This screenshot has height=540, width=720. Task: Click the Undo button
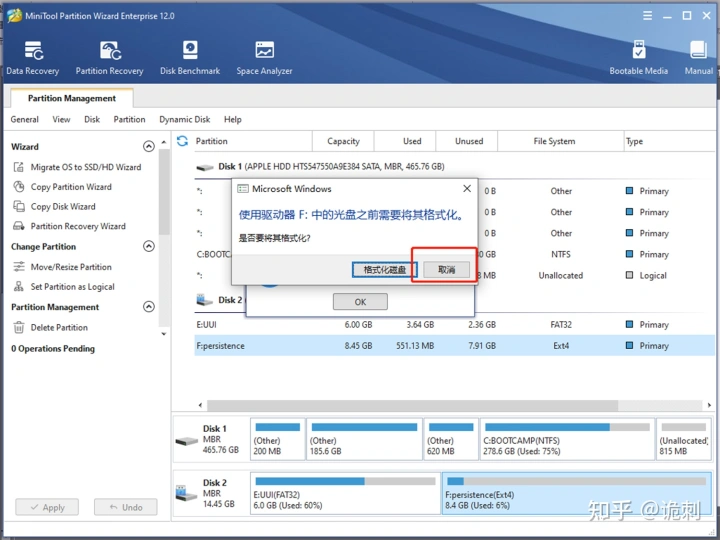(125, 507)
